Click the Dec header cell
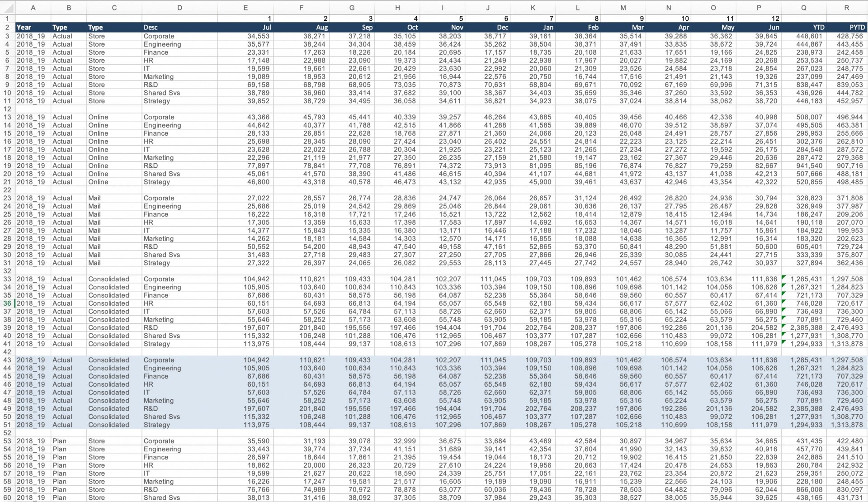 (488, 28)
